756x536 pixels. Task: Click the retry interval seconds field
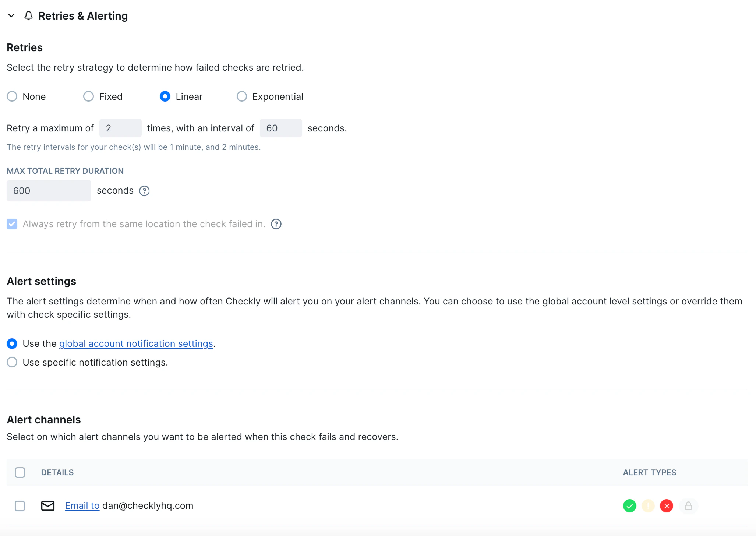point(281,128)
